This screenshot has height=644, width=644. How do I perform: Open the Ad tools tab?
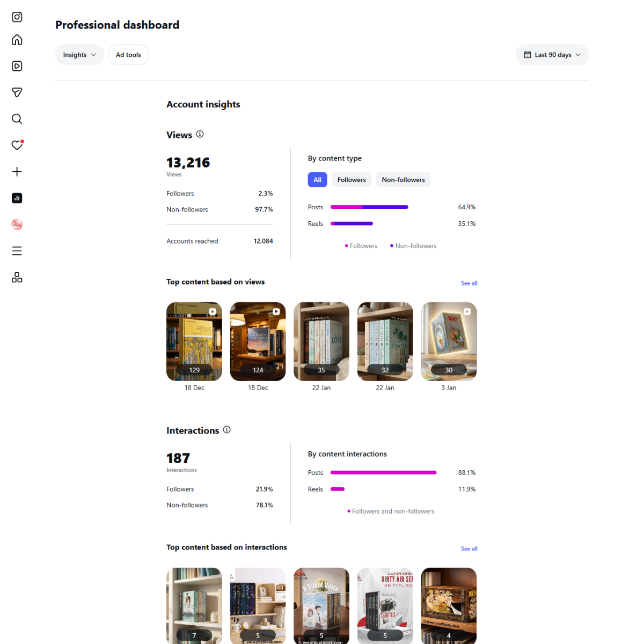128,55
